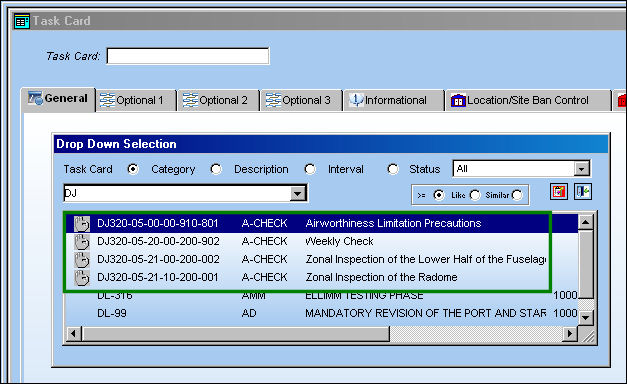627x384 pixels.
Task: Click the exit door icon in Drop Down Selection
Action: [583, 192]
